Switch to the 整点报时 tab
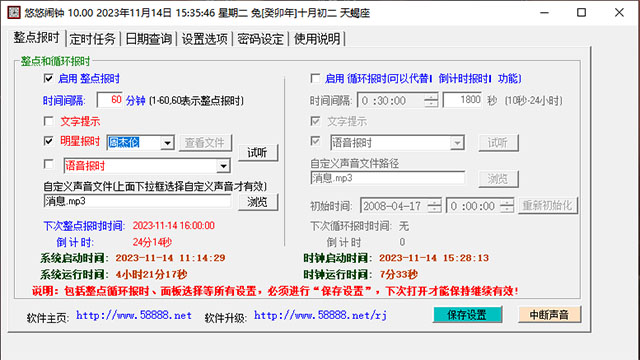 coord(36,38)
